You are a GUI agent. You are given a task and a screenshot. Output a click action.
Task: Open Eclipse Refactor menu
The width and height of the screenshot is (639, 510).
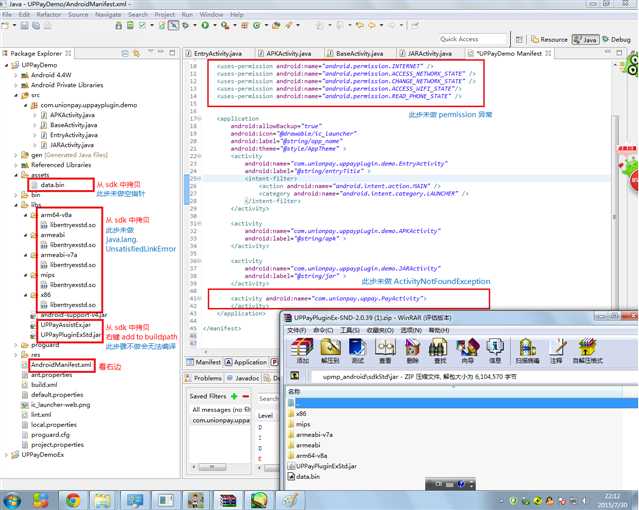point(48,15)
